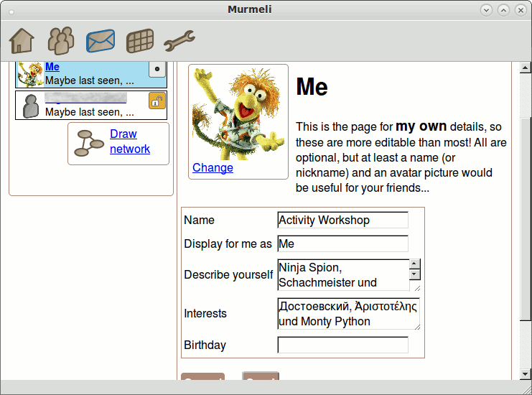The height and width of the screenshot is (395, 532).
Task: Click the Change avatar link
Action: point(213,167)
